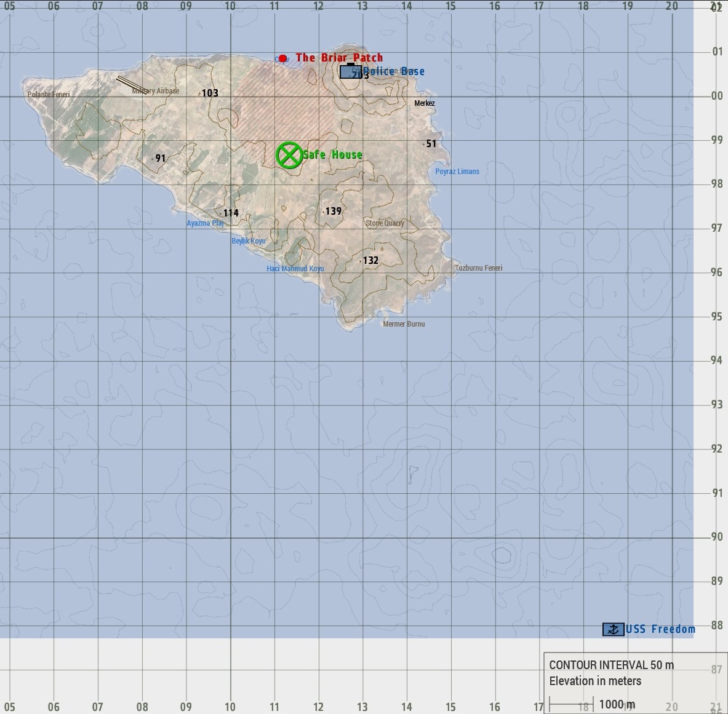The width and height of the screenshot is (728, 714).
Task: Select the elevation 51 spot marker
Action: 424,144
